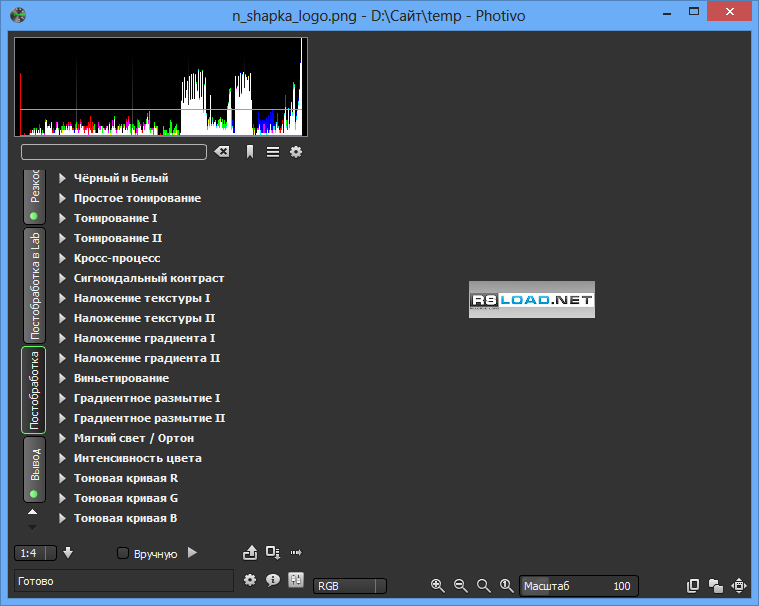759x606 pixels.
Task: Expand Тонирование I
Action: [62, 218]
